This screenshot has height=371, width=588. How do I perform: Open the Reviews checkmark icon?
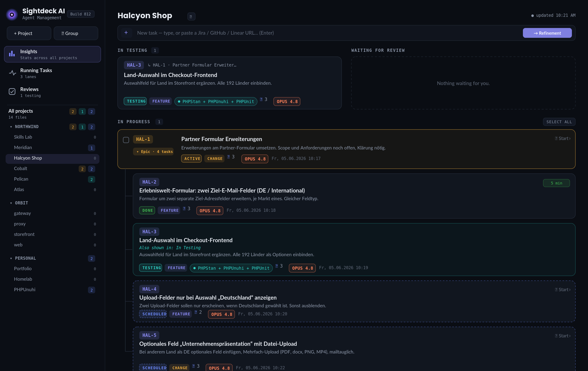12,92
